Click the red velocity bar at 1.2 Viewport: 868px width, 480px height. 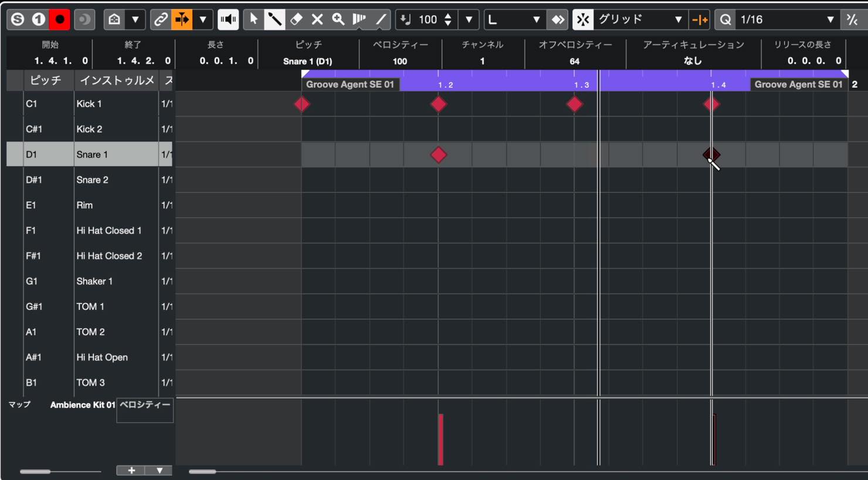coord(440,440)
